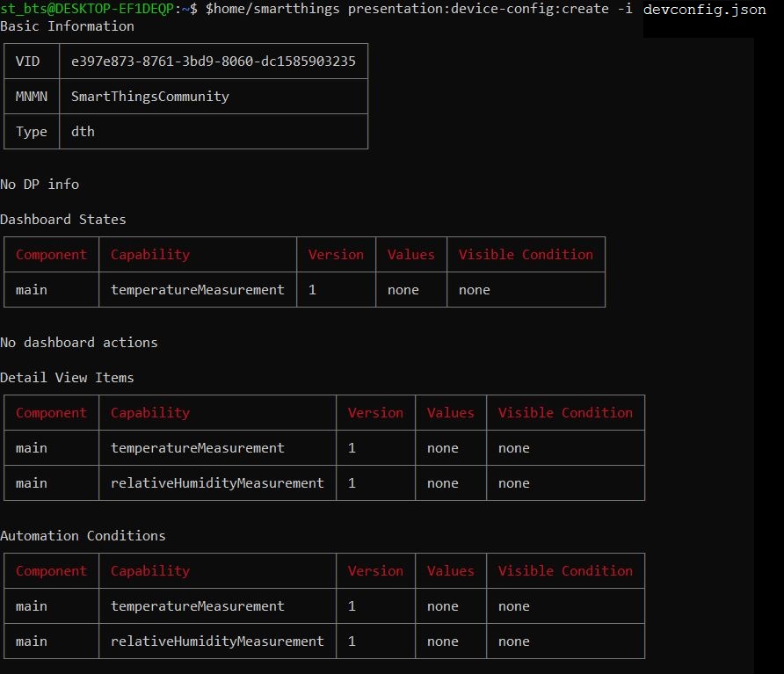Click relativeHumidityMeasurement in Automation Conditions table

click(217, 641)
